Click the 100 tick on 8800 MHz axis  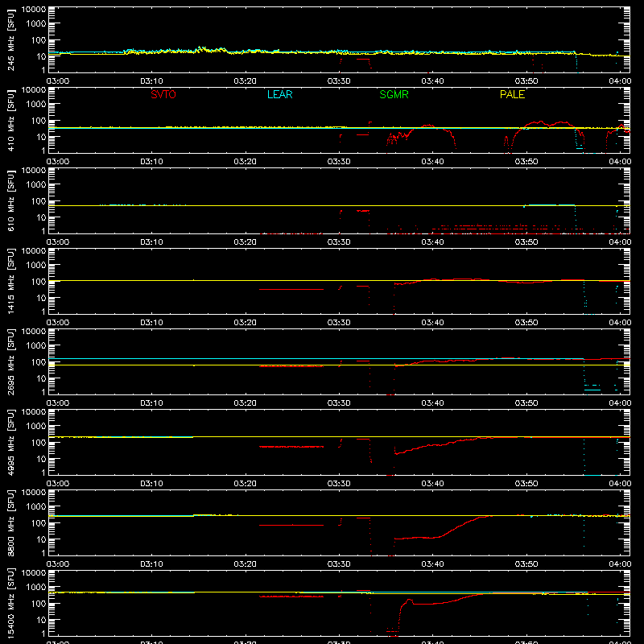[x=39, y=523]
